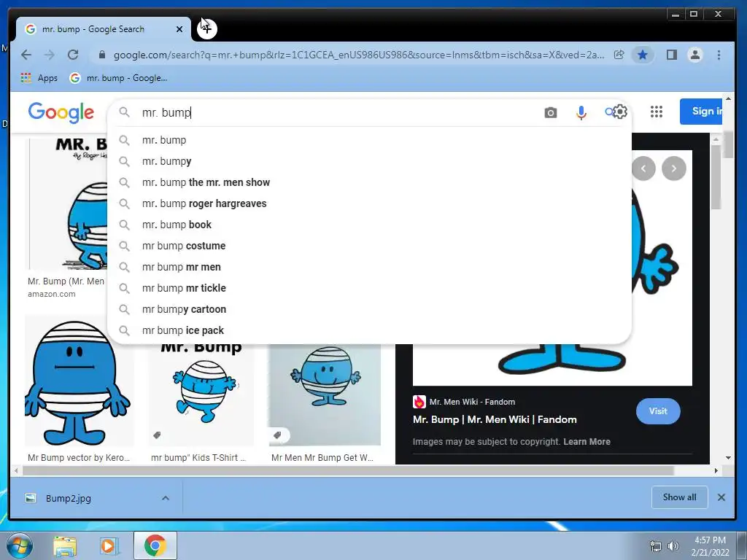Open the Mr. Bump | Mr. Men Wiki | Fandom link

[x=495, y=419]
